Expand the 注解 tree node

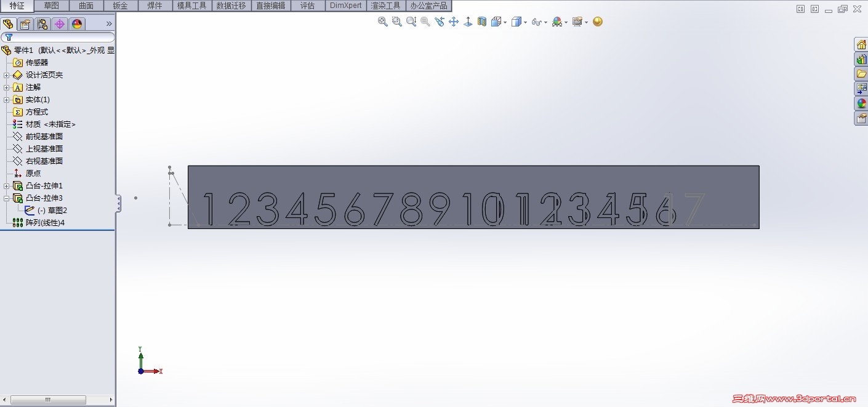coord(7,87)
